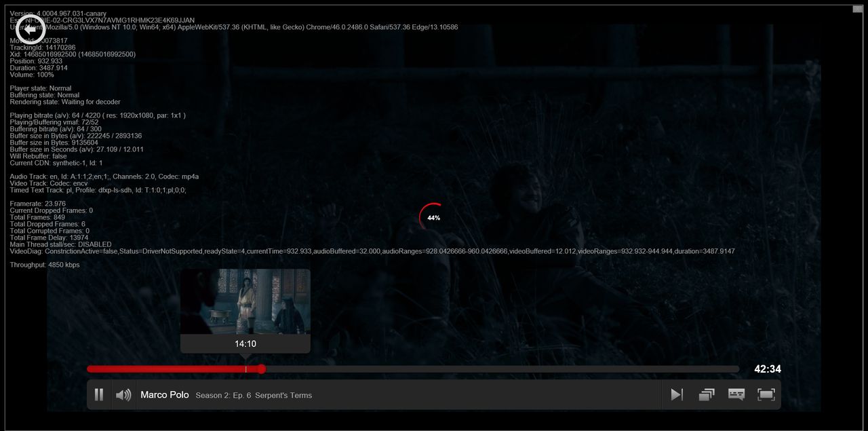Image resolution: width=868 pixels, height=431 pixels.
Task: Click the Player state: Normal line
Action: [41, 88]
